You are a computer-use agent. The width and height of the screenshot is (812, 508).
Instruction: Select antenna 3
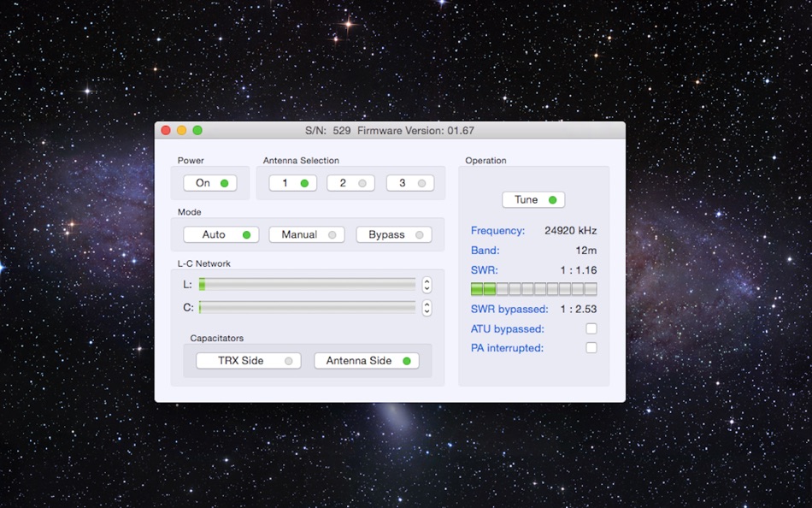410,183
